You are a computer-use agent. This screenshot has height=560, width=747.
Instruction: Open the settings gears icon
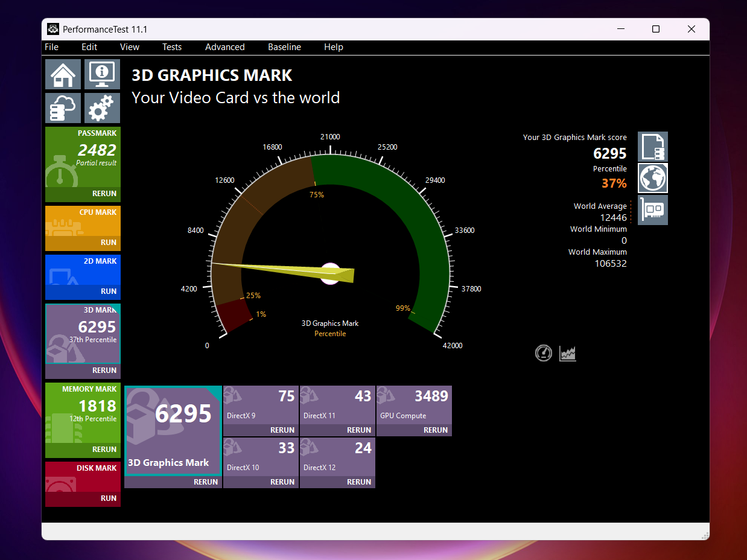pos(102,108)
